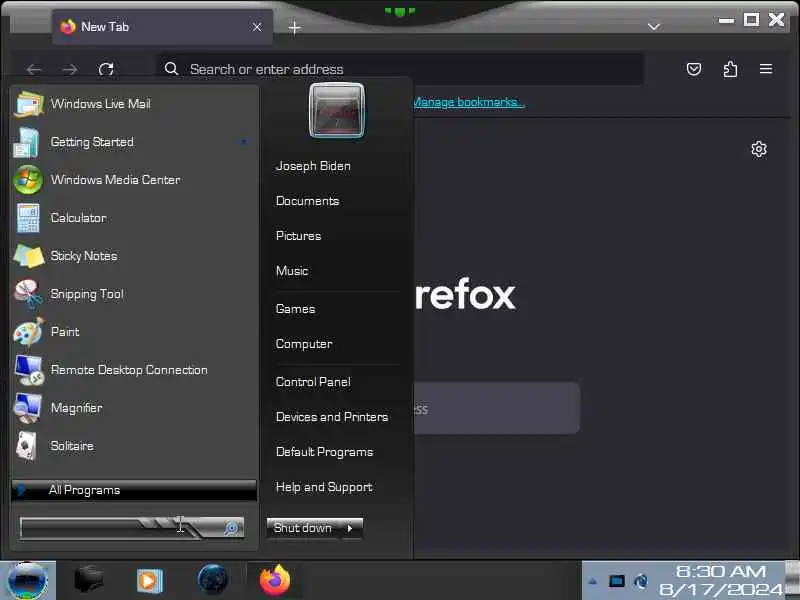
Task: Show hidden system tray icons
Action: click(592, 581)
